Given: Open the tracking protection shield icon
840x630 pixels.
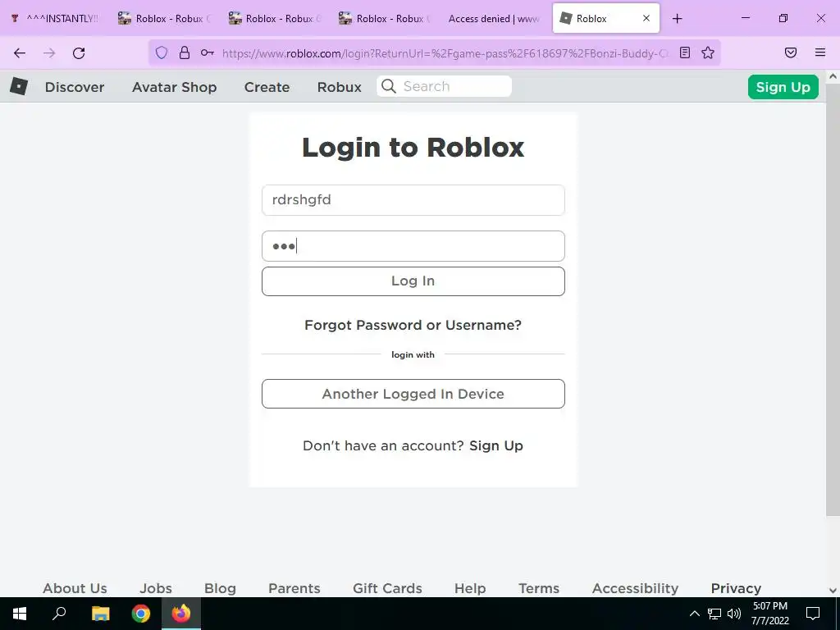Looking at the screenshot, I should pyautogui.click(x=162, y=52).
